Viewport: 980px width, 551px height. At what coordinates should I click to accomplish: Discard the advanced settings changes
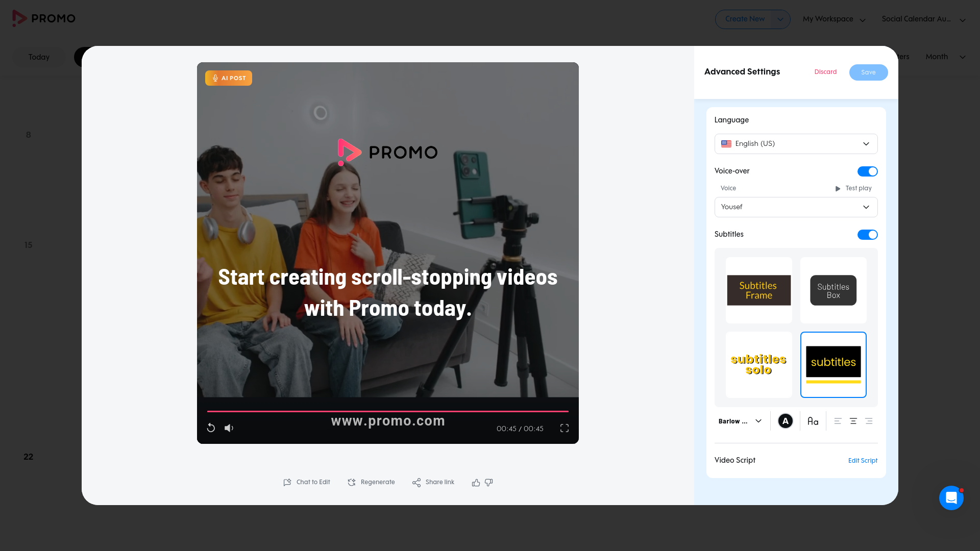pos(825,72)
